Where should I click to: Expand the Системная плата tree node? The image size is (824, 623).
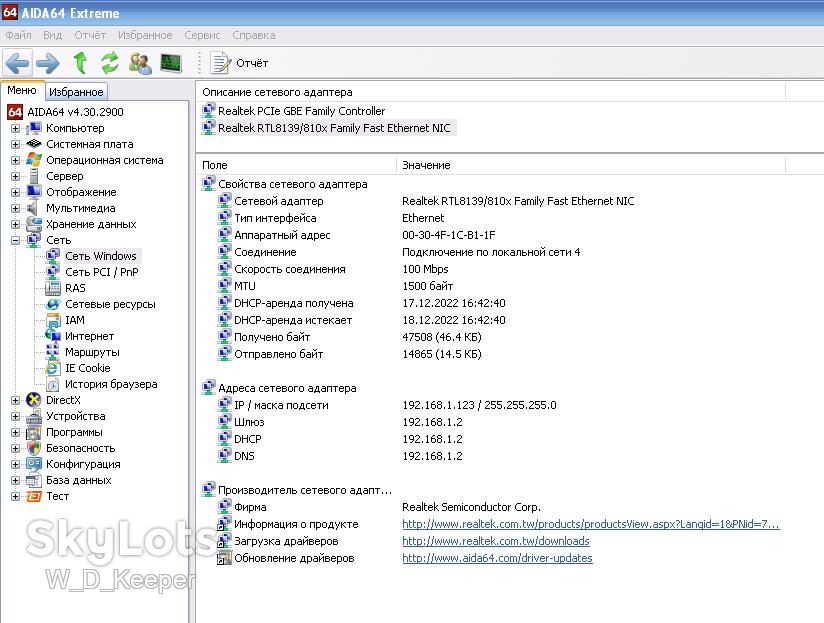click(15, 144)
